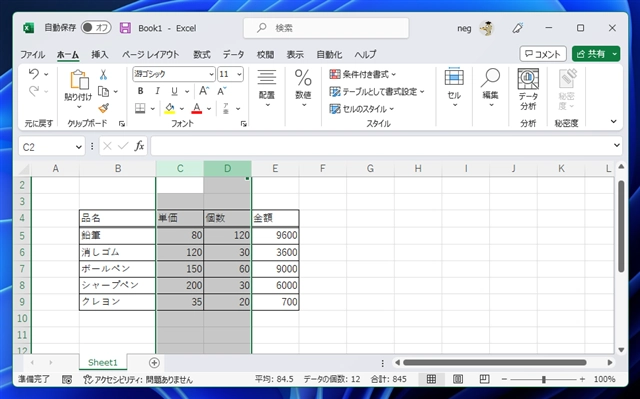Open the 挿入 tab
Screen dimensions: 640x399
100,54
